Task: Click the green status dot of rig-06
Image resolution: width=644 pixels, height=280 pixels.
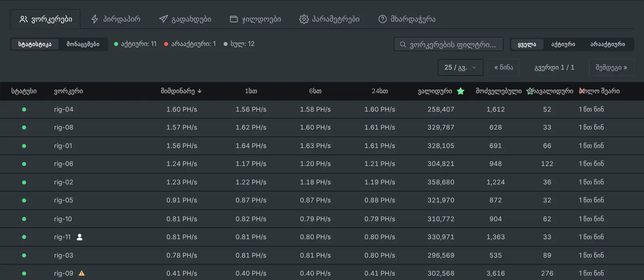Action: point(24,164)
